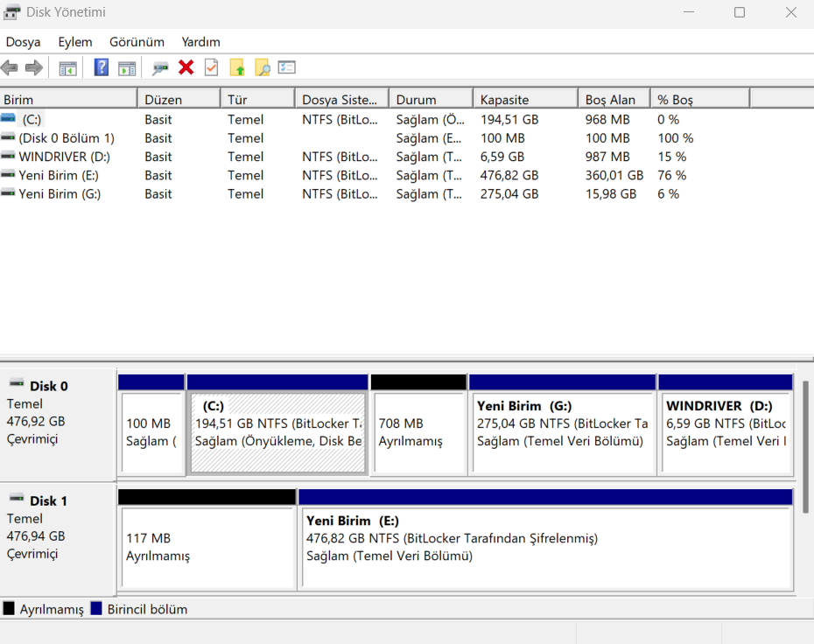The width and height of the screenshot is (814, 644).
Task: Click the disk icon next to Disk 0 label
Action: pyautogui.click(x=17, y=384)
